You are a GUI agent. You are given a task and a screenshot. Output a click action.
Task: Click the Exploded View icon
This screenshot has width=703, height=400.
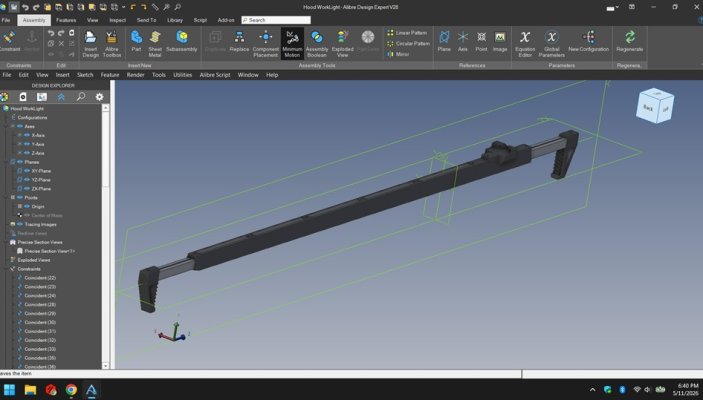pos(343,43)
